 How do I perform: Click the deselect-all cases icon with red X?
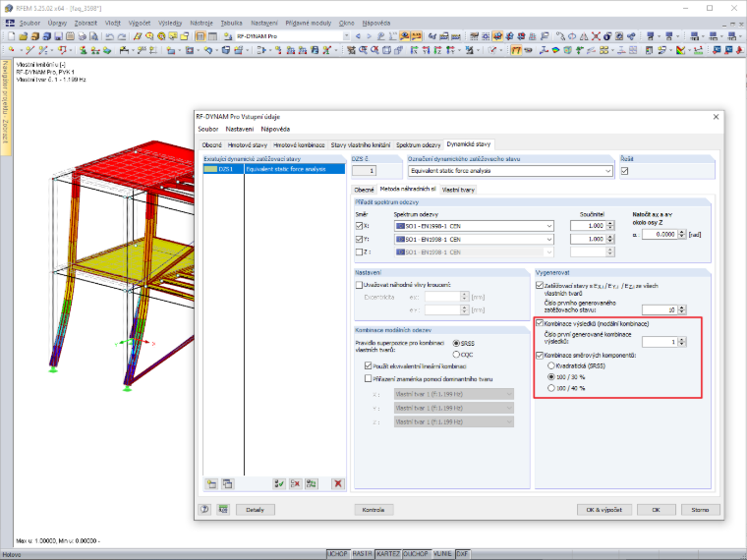point(296,483)
